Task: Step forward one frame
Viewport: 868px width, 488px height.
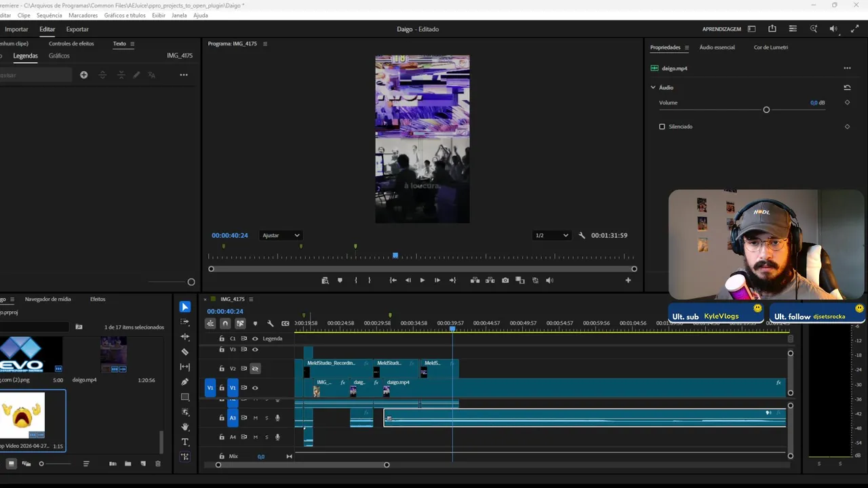Action: (437, 280)
